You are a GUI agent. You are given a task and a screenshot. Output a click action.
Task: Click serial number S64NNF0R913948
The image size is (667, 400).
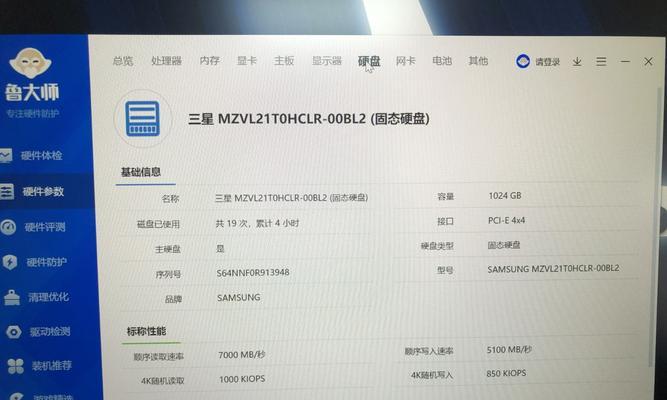coord(253,272)
